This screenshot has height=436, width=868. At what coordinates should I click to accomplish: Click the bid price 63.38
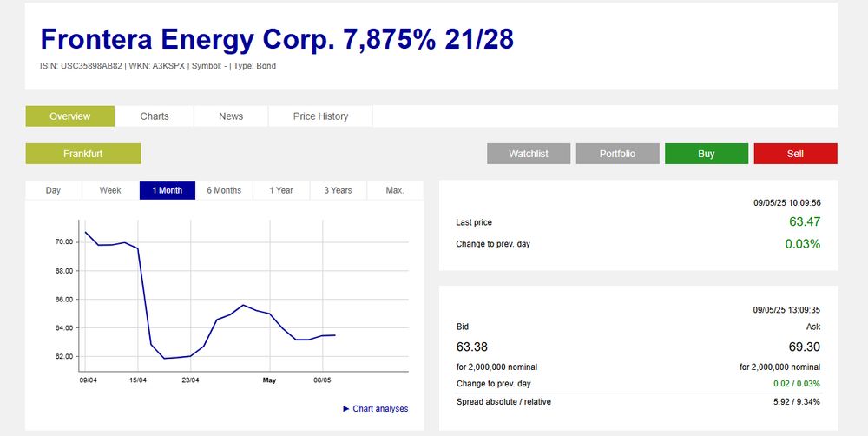coord(471,347)
